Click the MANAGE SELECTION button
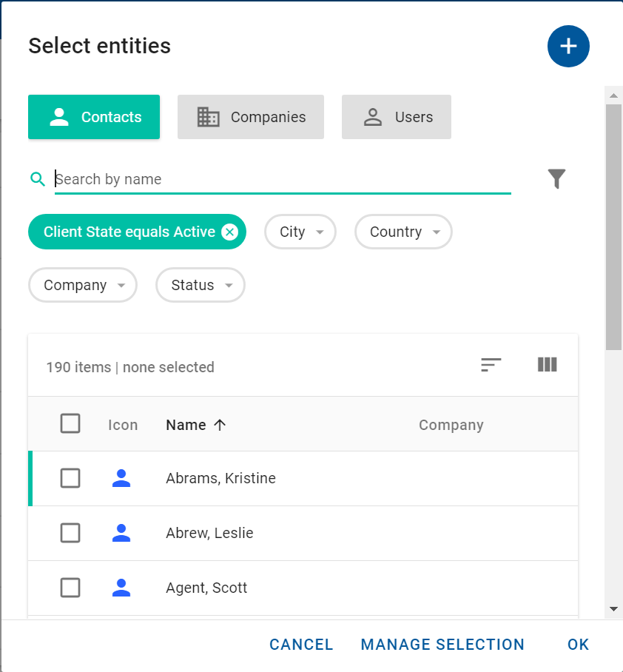Screen dimensions: 623x672 [442, 645]
